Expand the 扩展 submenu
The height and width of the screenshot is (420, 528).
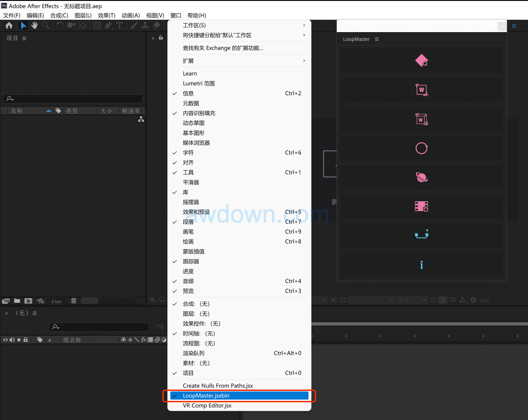188,61
